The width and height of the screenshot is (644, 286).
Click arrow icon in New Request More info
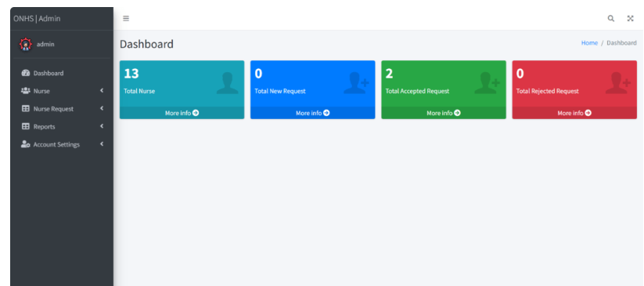pos(326,113)
